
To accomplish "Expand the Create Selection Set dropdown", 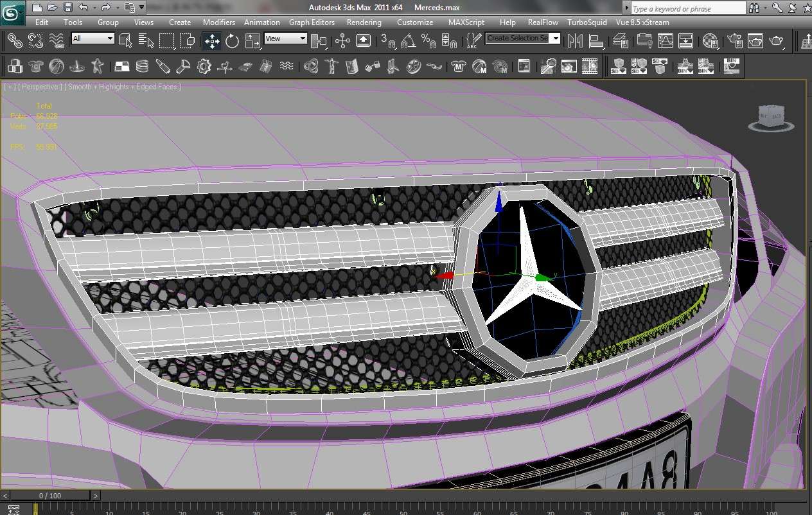I will coord(556,38).
